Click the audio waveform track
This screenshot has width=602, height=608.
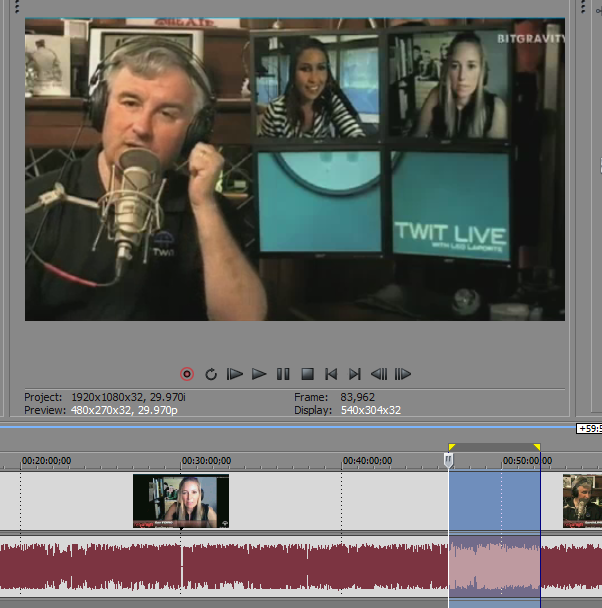tap(301, 567)
